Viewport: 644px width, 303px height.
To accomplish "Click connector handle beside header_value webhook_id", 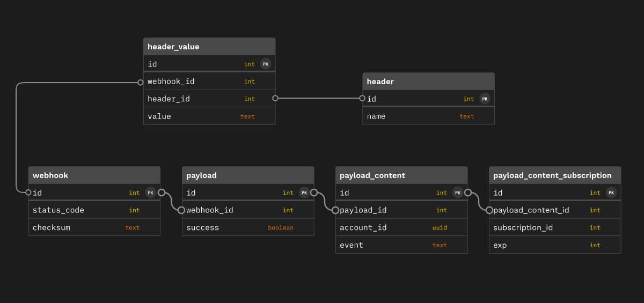I will pyautogui.click(x=140, y=82).
